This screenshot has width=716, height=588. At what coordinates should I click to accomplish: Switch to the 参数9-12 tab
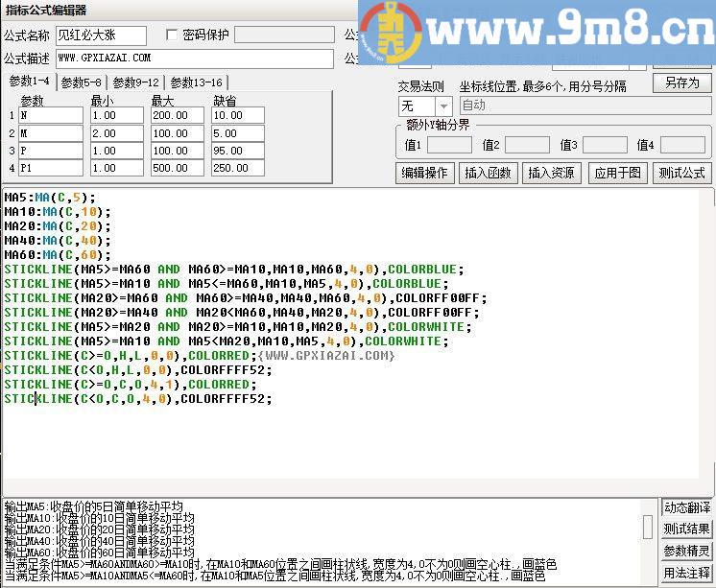pos(135,82)
